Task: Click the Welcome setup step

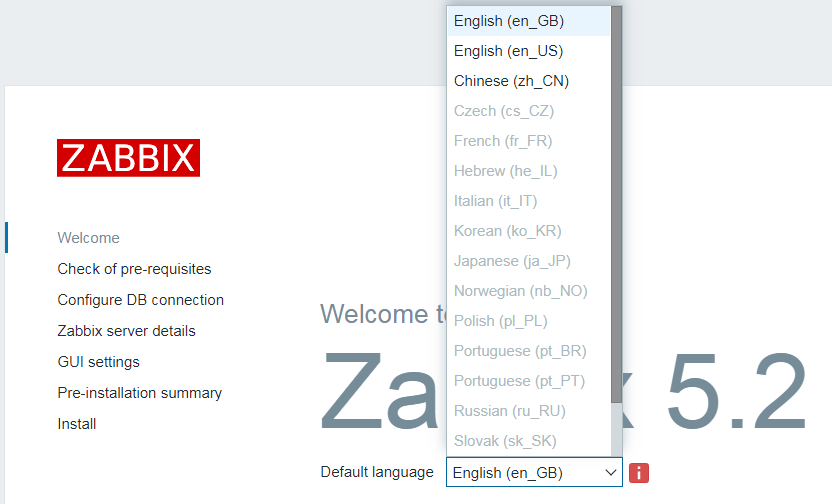Action: 89,238
